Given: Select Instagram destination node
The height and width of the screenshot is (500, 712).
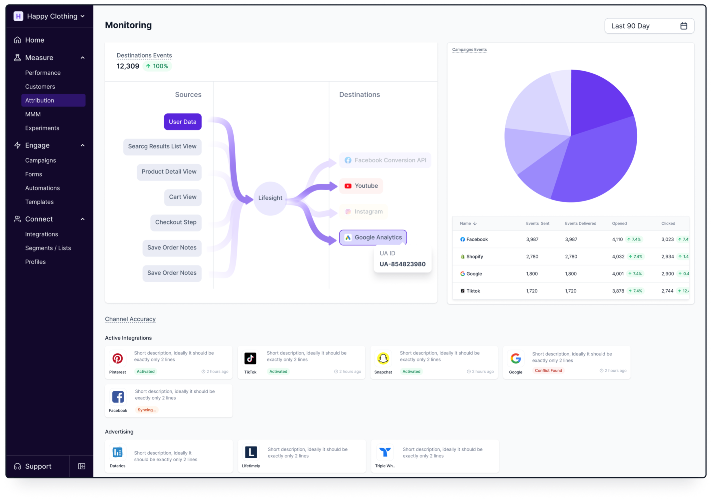Looking at the screenshot, I should (x=363, y=212).
